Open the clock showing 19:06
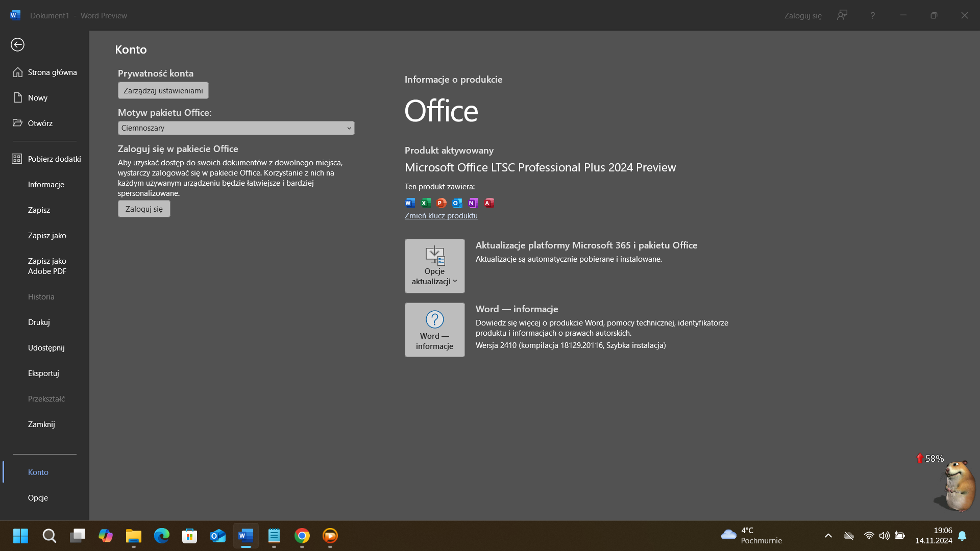The width and height of the screenshot is (980, 551). pyautogui.click(x=934, y=536)
